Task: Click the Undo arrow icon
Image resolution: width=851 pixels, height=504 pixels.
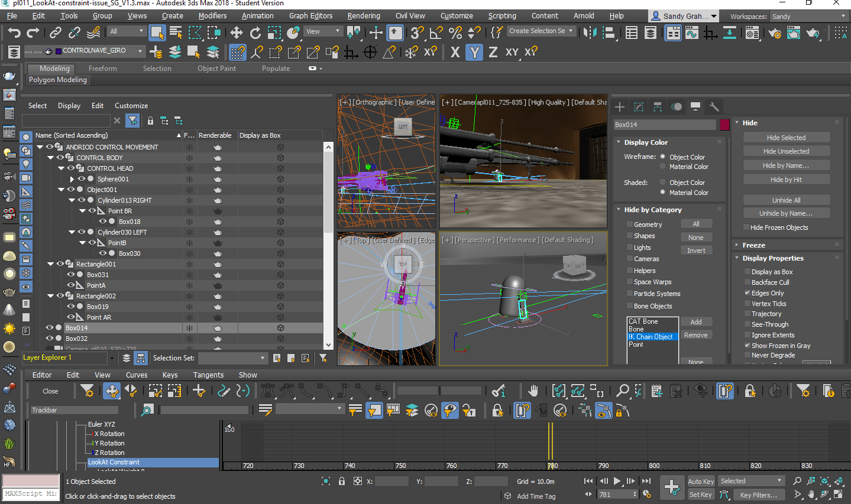Action: coord(14,32)
